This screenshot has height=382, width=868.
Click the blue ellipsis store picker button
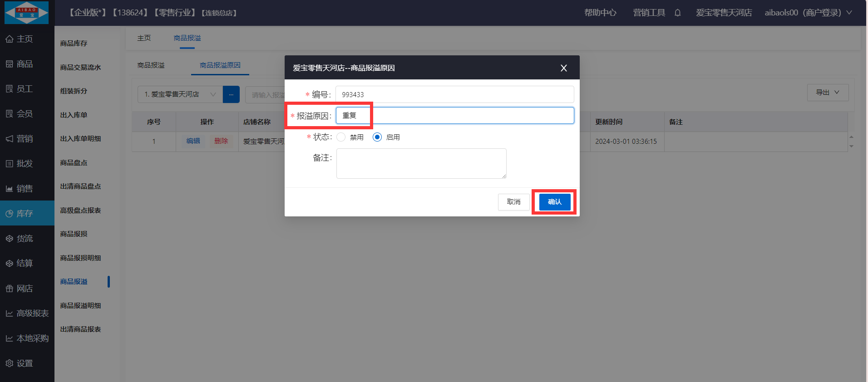tap(231, 94)
